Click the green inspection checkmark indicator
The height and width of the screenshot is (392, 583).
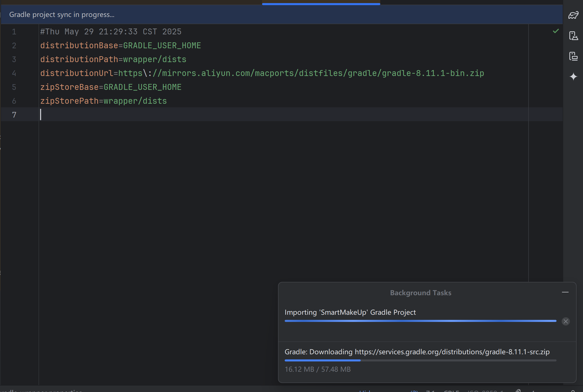[556, 31]
